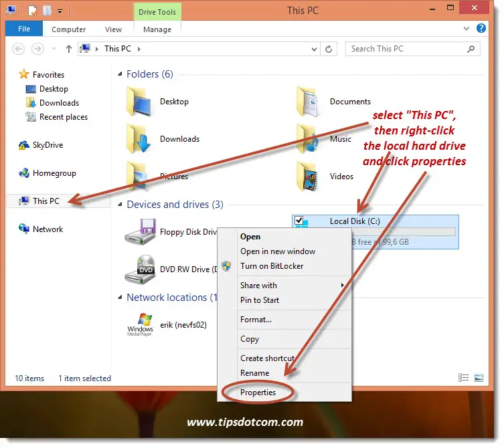504x448 pixels.
Task: Choose Open in new window
Action: point(278,251)
